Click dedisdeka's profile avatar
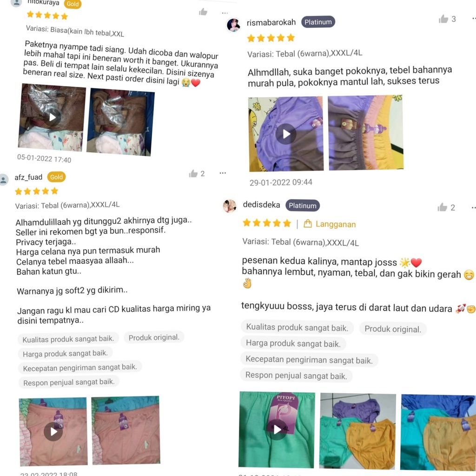476x476 pixels. pyautogui.click(x=230, y=206)
